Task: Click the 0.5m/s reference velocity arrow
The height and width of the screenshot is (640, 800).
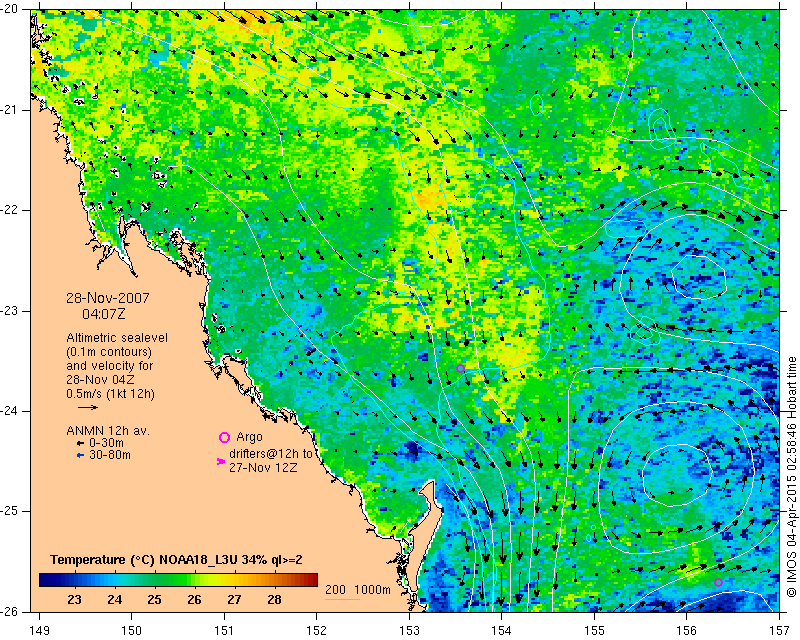Action: [88, 407]
